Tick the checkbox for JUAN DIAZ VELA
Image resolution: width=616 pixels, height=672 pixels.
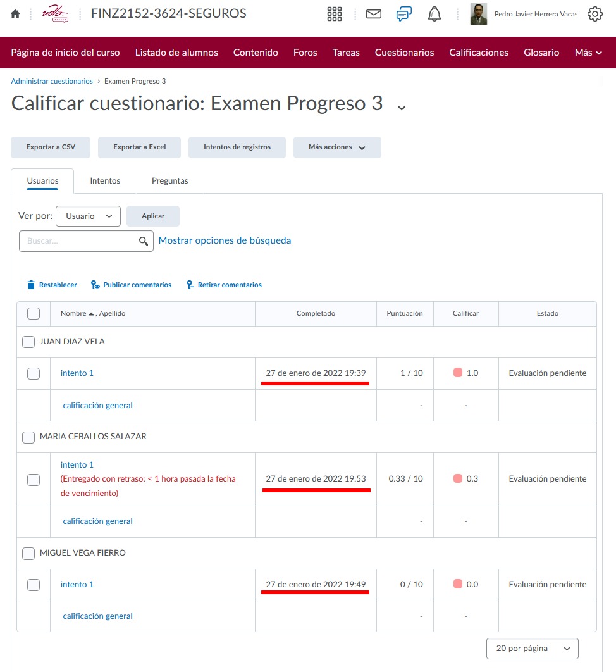tap(28, 342)
